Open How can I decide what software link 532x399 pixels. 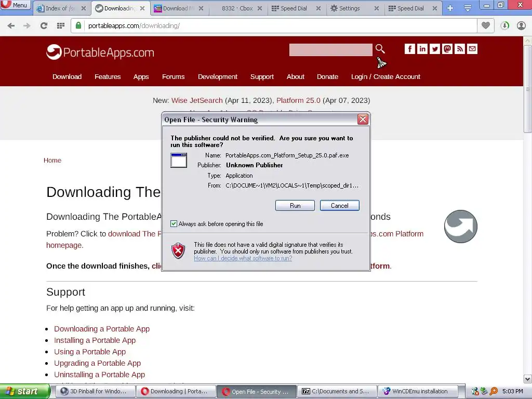[x=243, y=258]
